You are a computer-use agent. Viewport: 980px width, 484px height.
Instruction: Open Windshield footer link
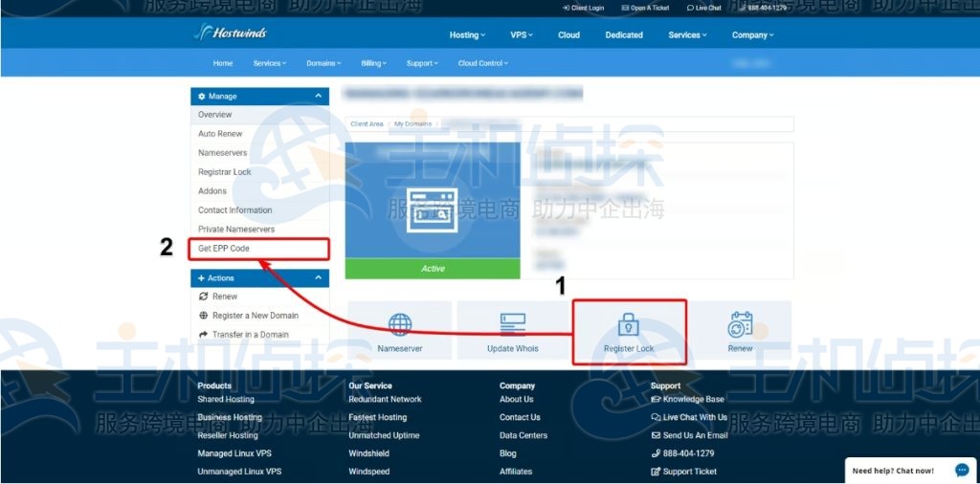point(368,453)
